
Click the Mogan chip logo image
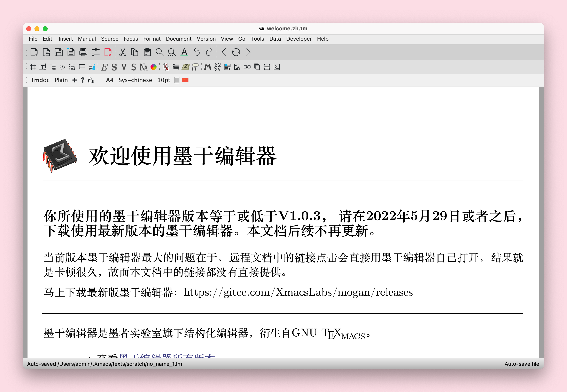(x=60, y=156)
